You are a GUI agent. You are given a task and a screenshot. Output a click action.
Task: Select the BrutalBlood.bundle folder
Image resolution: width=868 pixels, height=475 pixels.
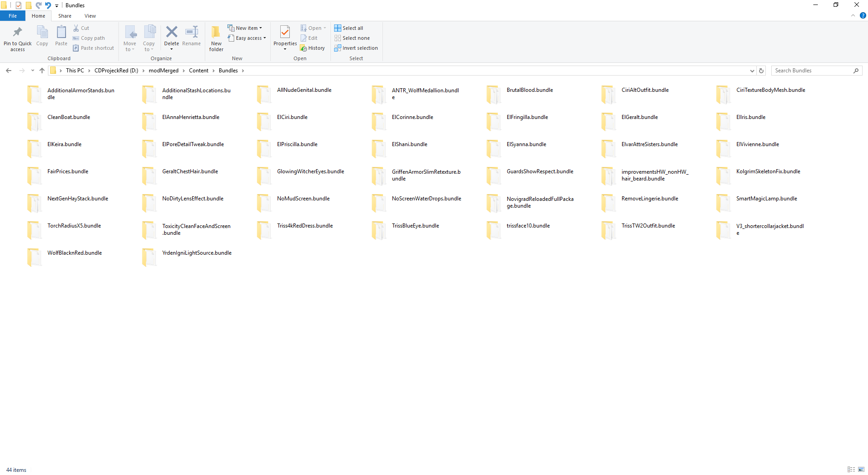coord(530,90)
